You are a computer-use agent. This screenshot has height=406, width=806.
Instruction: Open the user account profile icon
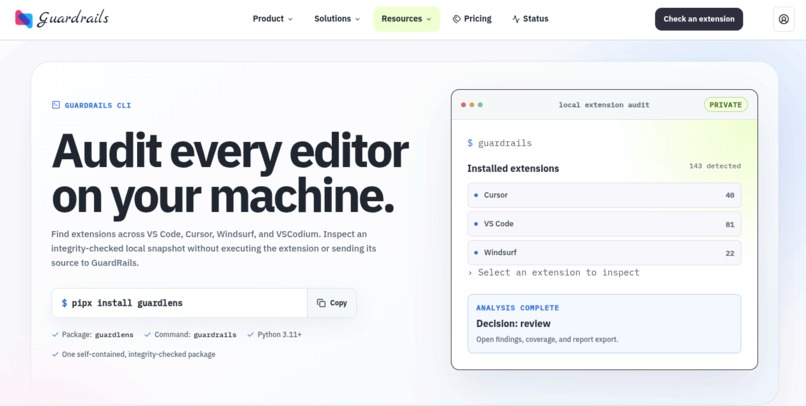(783, 19)
